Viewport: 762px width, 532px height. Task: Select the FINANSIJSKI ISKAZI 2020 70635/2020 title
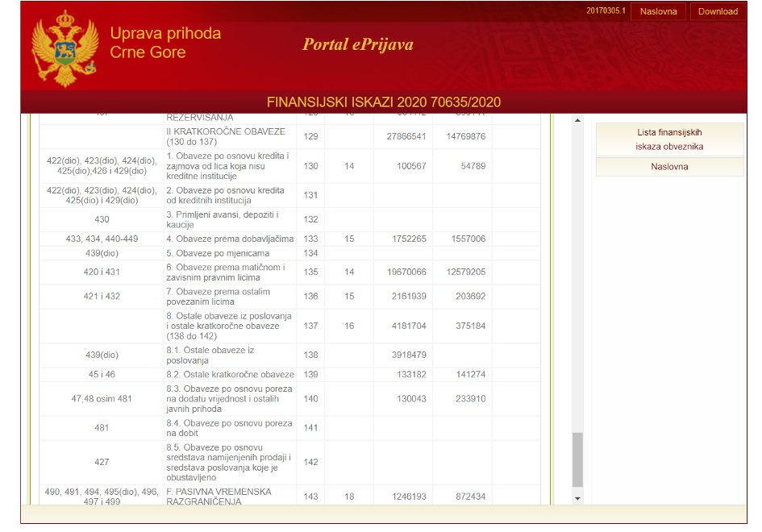coord(384,102)
